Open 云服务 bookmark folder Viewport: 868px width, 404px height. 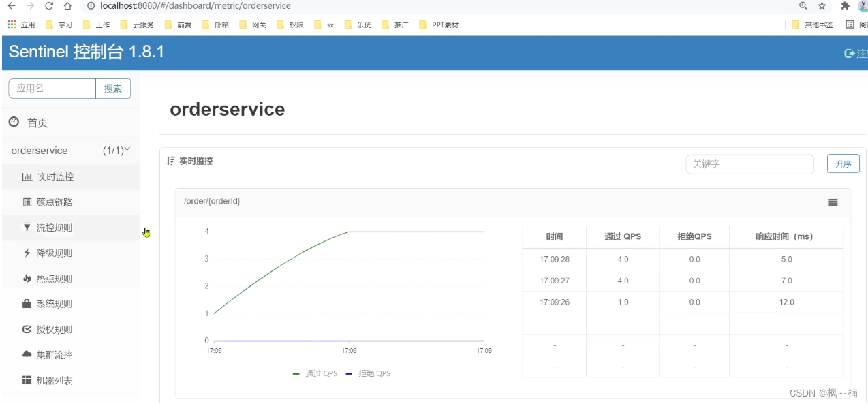click(x=137, y=25)
